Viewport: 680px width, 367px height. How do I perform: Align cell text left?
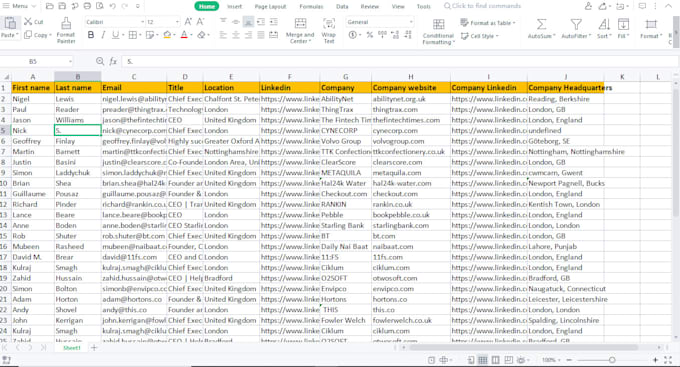223,35
